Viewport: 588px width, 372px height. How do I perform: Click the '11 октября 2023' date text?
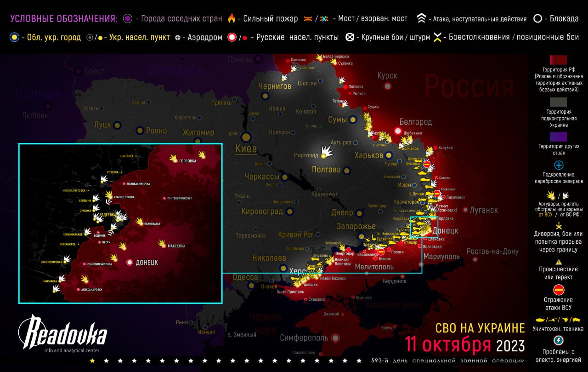pyautogui.click(x=464, y=344)
